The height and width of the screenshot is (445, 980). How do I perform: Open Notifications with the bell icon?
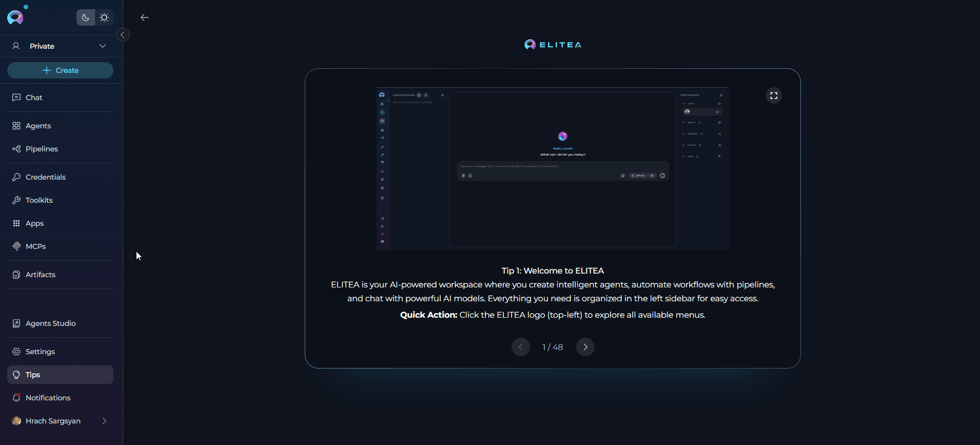pos(16,398)
